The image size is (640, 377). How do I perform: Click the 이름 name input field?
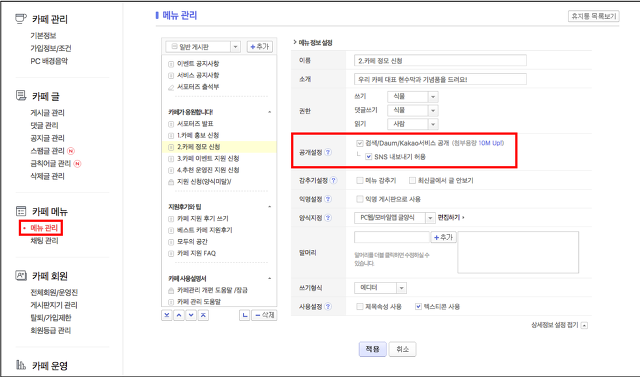tap(440, 61)
